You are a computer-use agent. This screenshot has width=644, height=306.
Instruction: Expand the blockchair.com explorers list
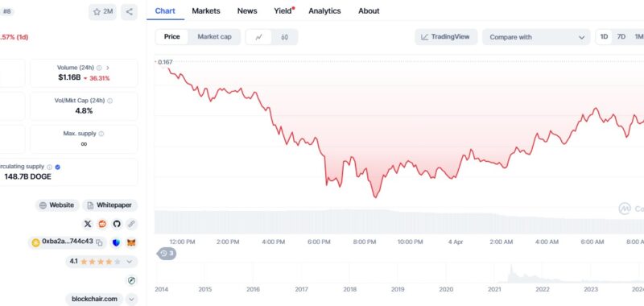(131, 299)
